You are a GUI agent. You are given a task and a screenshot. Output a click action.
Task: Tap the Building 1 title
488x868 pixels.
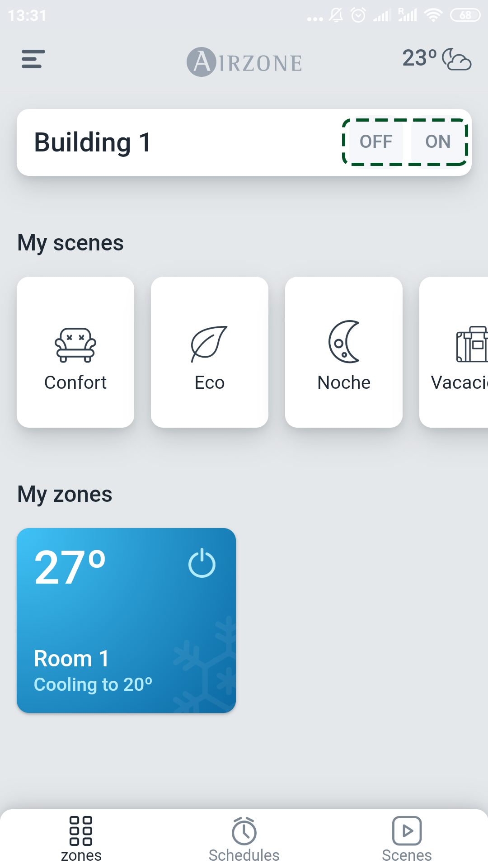click(x=93, y=142)
